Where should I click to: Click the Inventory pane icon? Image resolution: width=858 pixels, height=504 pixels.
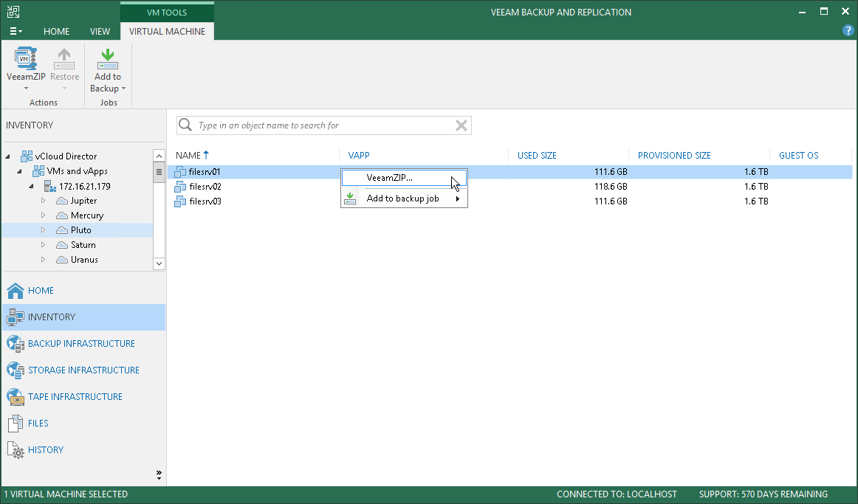coord(16,317)
